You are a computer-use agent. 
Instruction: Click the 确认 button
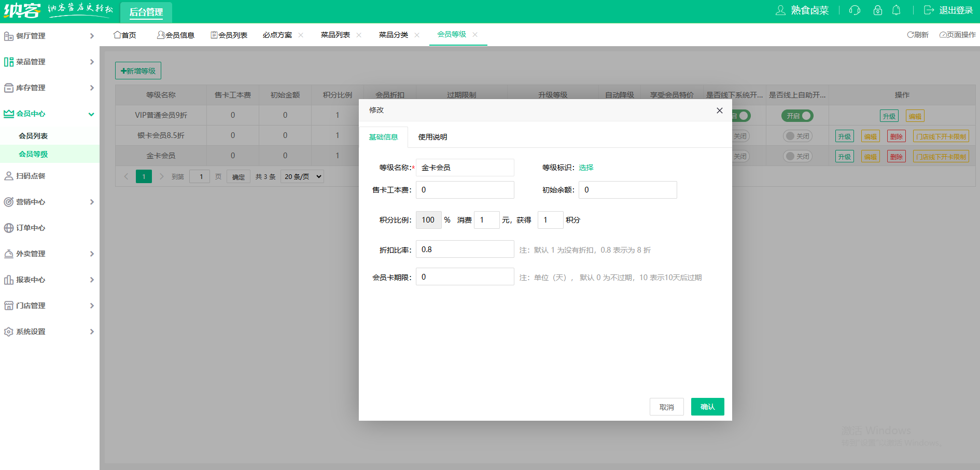(707, 407)
